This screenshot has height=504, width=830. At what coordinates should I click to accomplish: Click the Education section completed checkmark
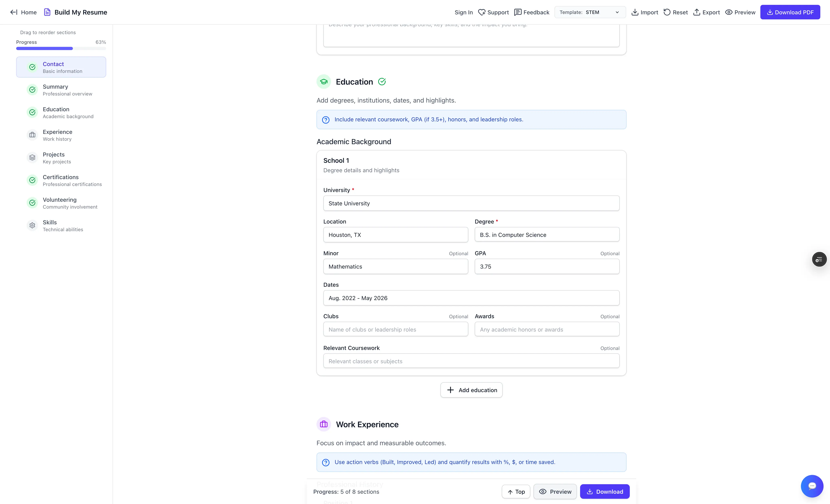[x=382, y=82]
